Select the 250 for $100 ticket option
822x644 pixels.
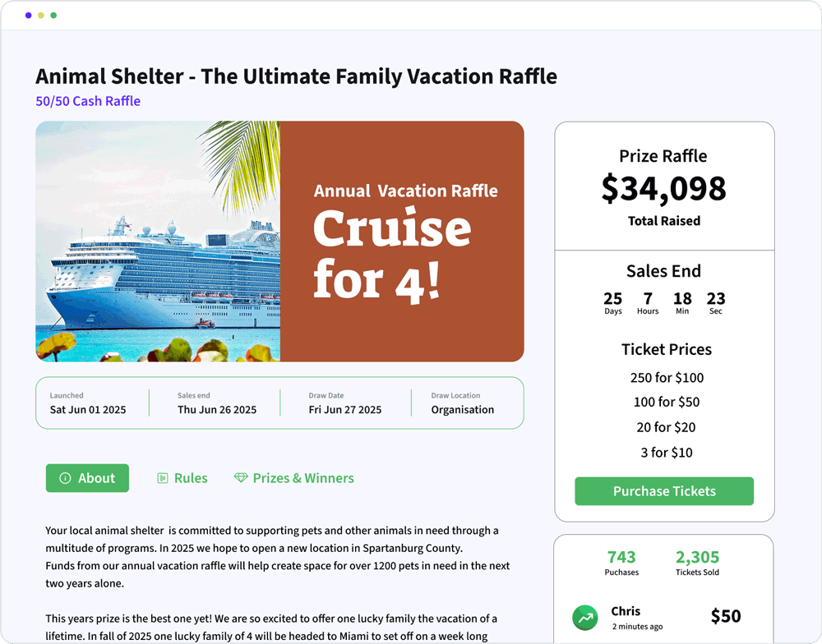[666, 378]
